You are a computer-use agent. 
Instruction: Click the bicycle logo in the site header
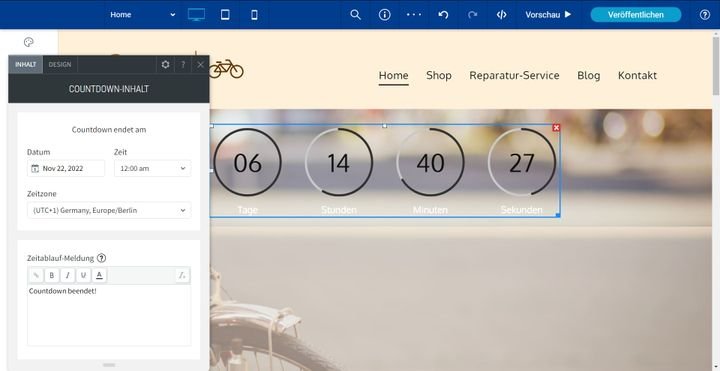(x=226, y=69)
